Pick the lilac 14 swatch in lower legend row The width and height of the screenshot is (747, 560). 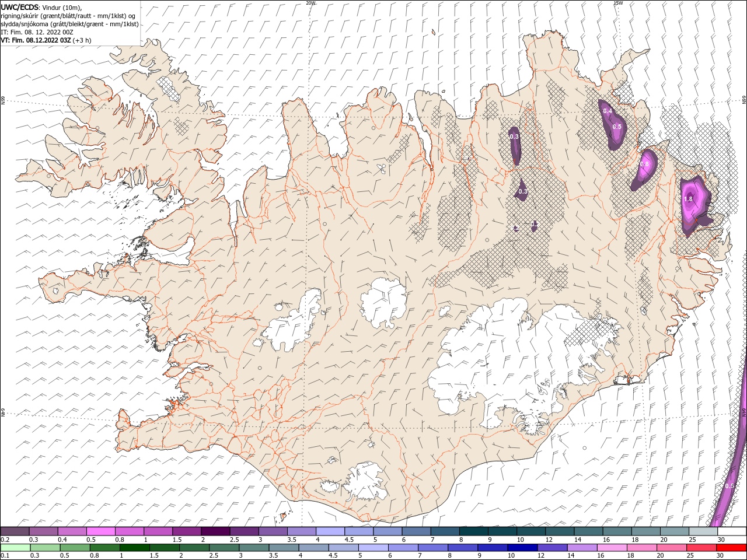tap(581, 547)
